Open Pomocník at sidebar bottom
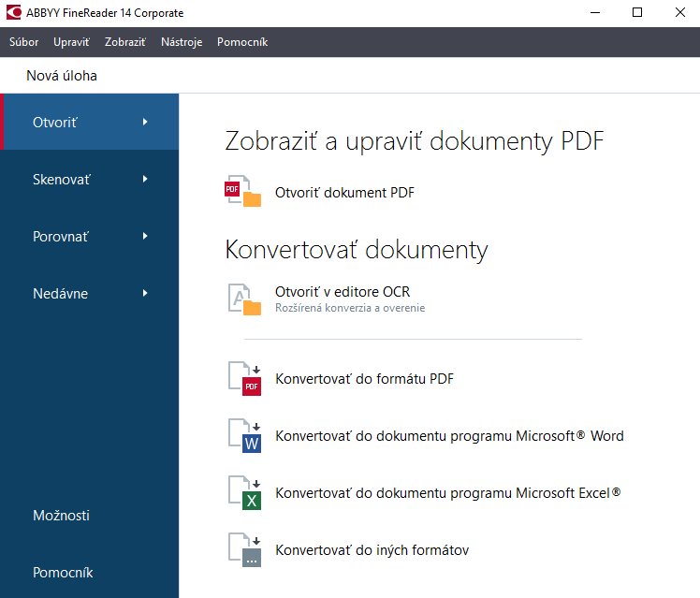Viewport: 700px width, 598px height. (63, 573)
